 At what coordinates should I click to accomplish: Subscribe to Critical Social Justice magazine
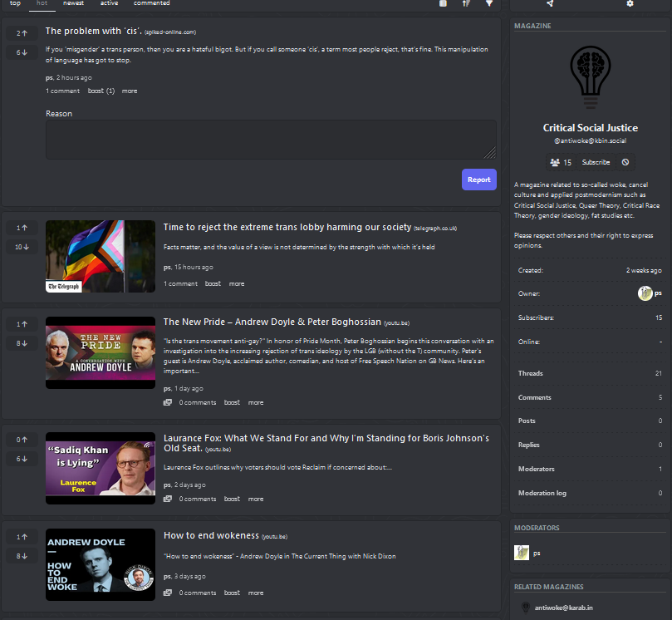coord(596,162)
